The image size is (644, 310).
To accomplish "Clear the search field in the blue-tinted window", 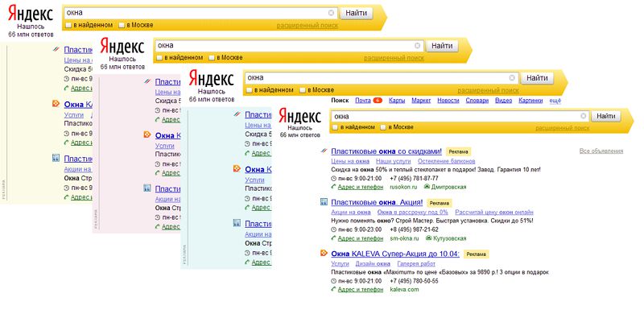I will [x=512, y=77].
